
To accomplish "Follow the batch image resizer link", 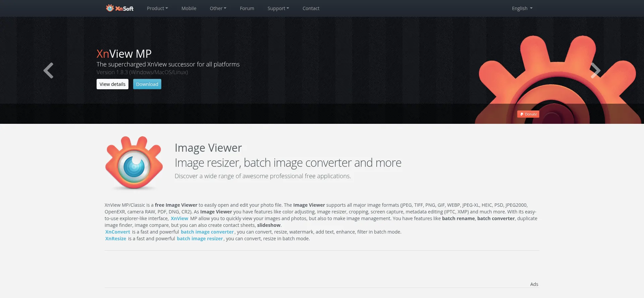I will 200,239.
